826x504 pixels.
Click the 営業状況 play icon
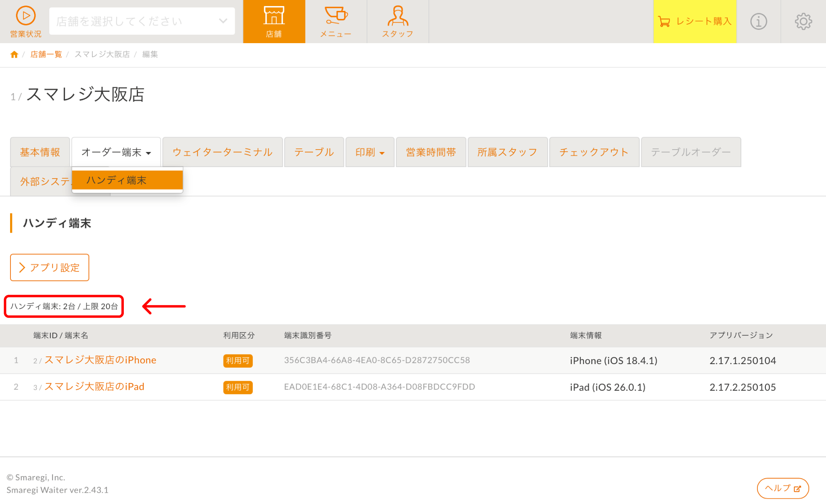[x=25, y=16]
